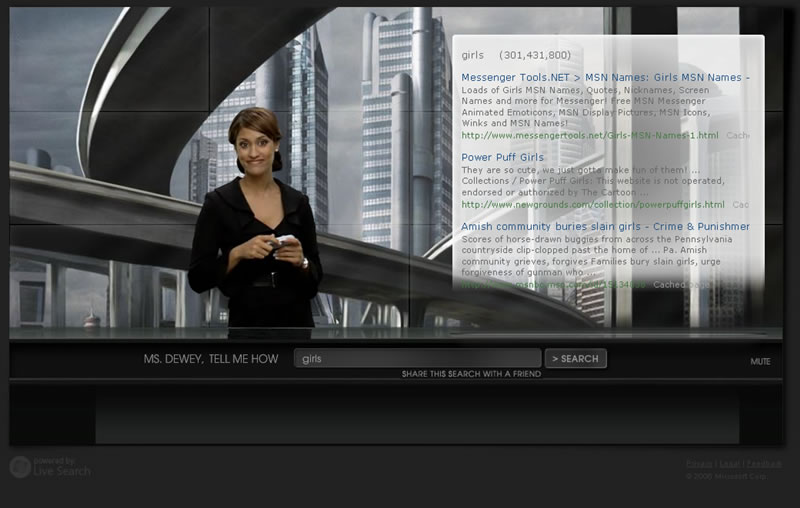Open the Feedback link in the footer
Image resolution: width=800 pixels, height=508 pixels.
tap(764, 464)
